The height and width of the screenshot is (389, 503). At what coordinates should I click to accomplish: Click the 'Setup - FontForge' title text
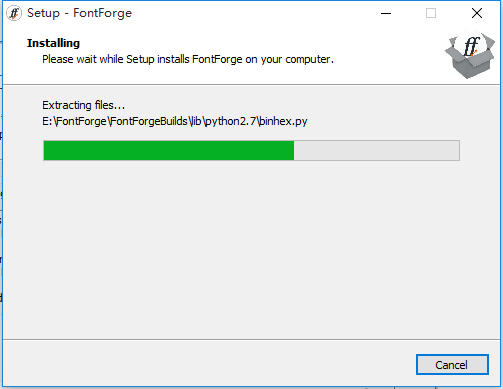[80, 13]
